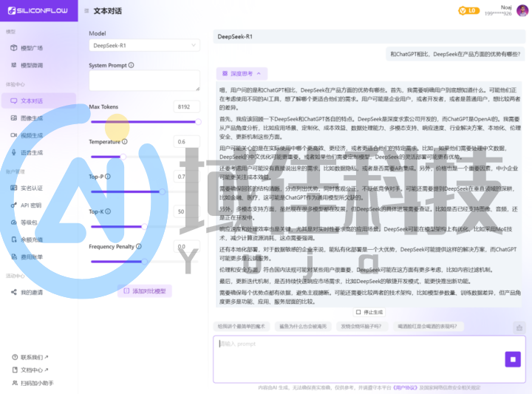Select 文本对话 in the sidebar
532x394 pixels.
(x=38, y=101)
